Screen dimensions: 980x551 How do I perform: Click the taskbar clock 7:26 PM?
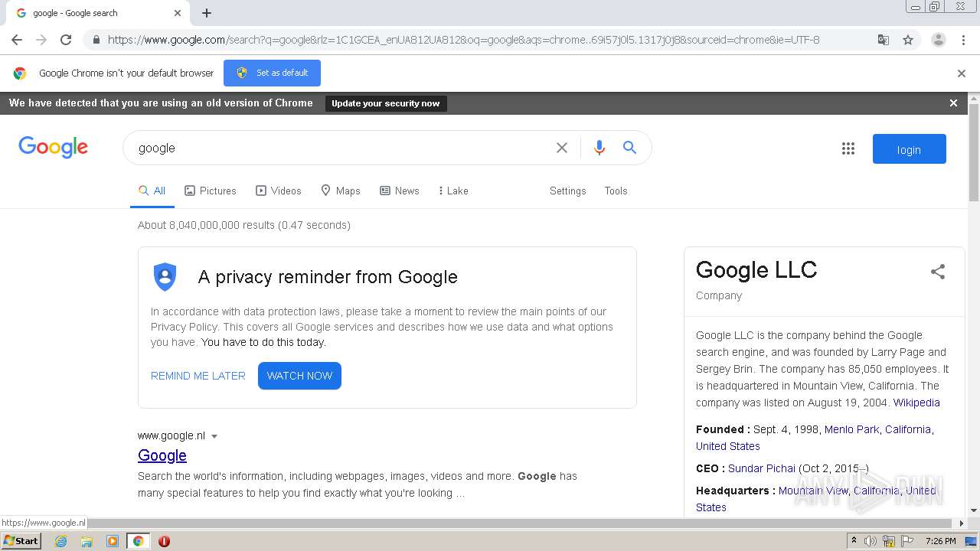tap(940, 541)
